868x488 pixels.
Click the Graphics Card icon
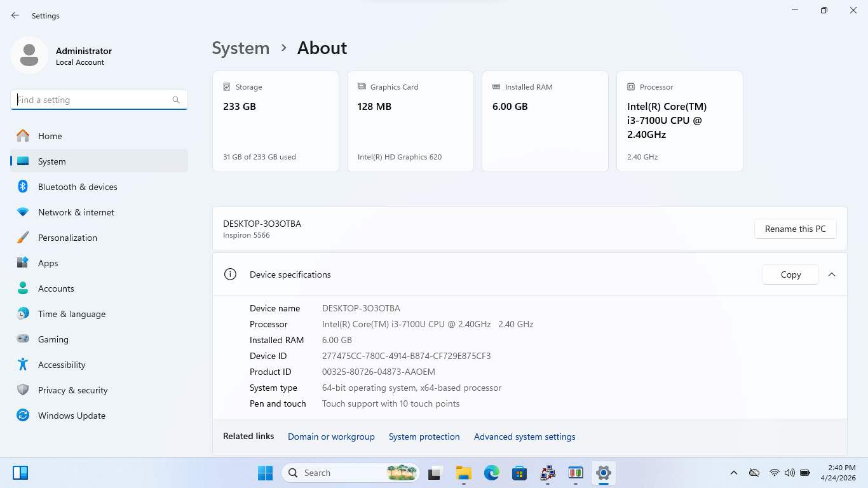[x=362, y=86]
